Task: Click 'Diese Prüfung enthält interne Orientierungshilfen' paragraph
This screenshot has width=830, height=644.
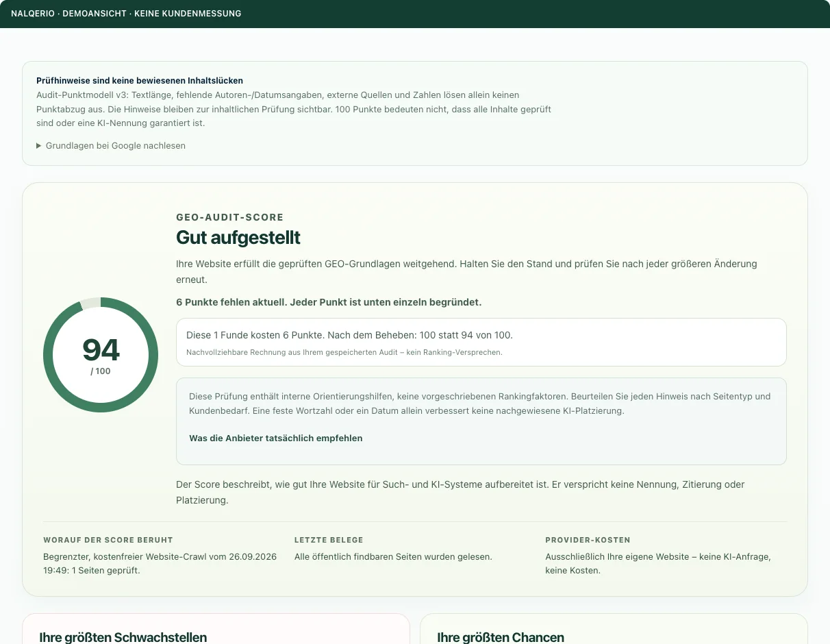Action: point(480,404)
